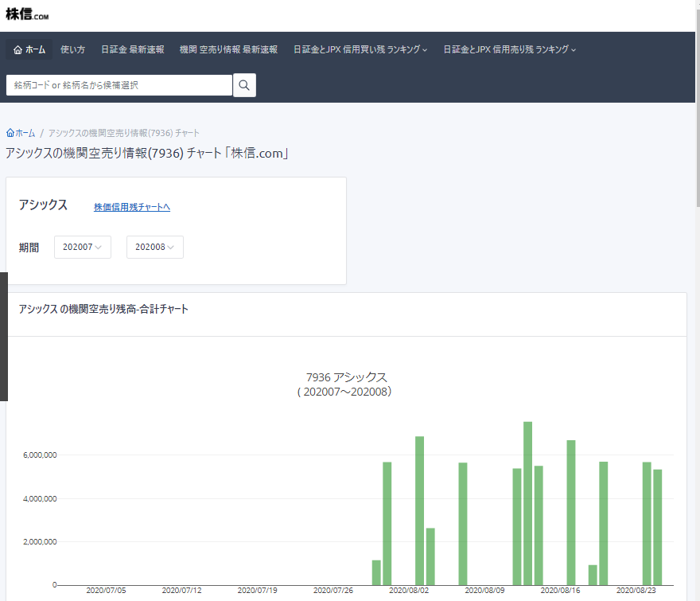Open the 使い方 menu item
The height and width of the screenshot is (601, 700).
72,49
